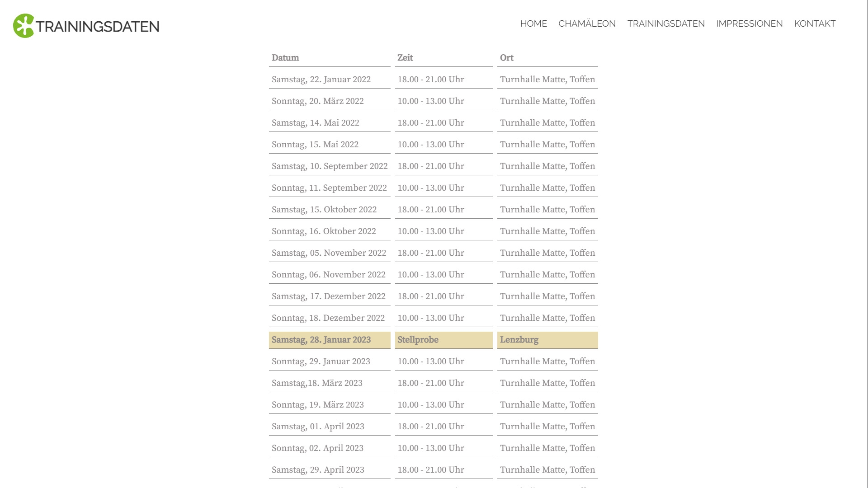
Task: Click the green chameleon logo icon
Action: (x=24, y=26)
